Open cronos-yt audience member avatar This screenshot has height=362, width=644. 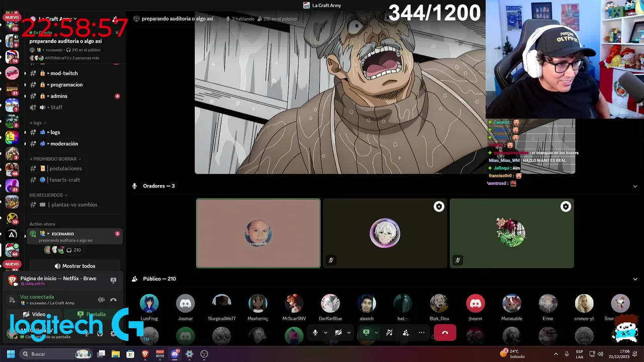tap(584, 303)
